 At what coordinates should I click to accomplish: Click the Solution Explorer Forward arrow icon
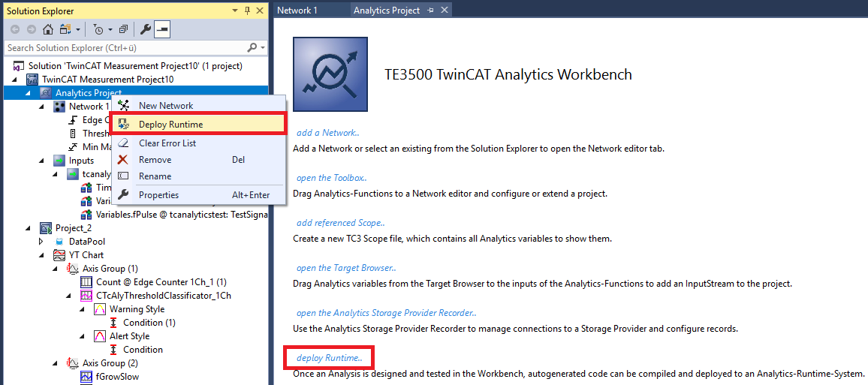32,29
